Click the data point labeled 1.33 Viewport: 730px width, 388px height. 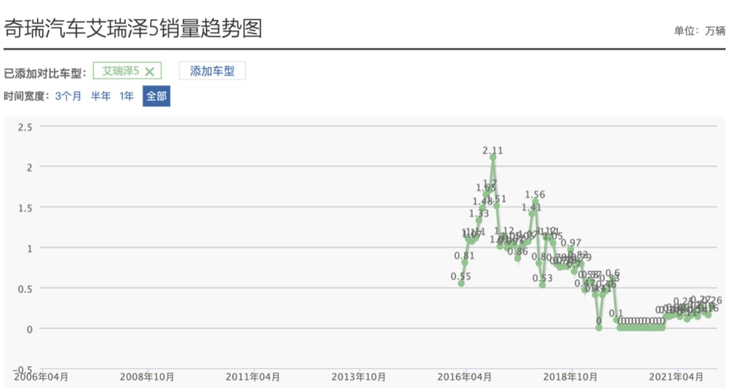tap(479, 220)
